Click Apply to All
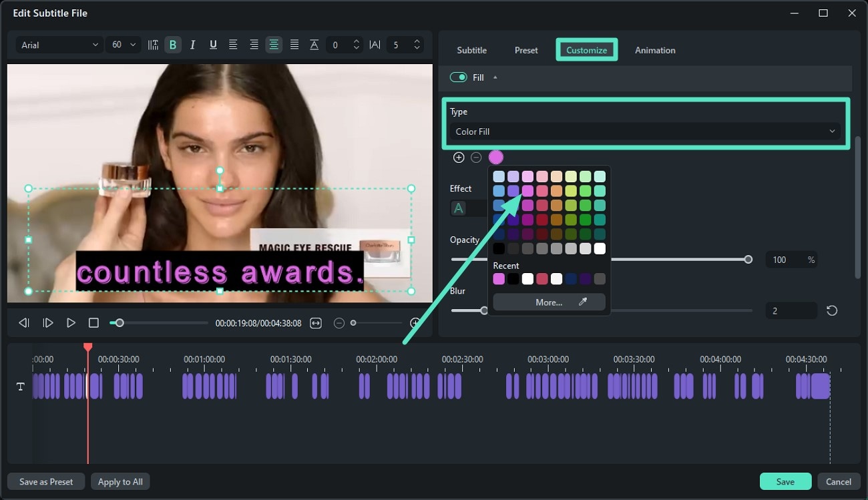Image resolution: width=868 pixels, height=500 pixels. 120,481
